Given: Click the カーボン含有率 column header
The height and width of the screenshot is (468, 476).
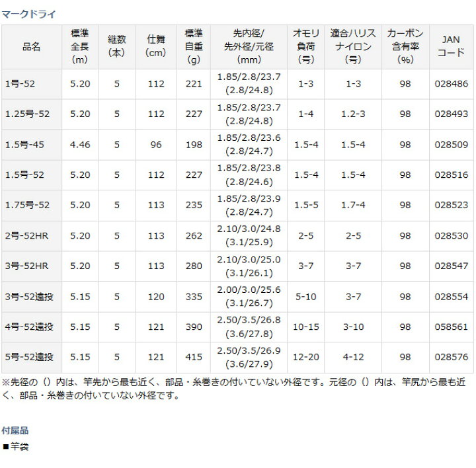Looking at the screenshot, I should pyautogui.click(x=405, y=46).
